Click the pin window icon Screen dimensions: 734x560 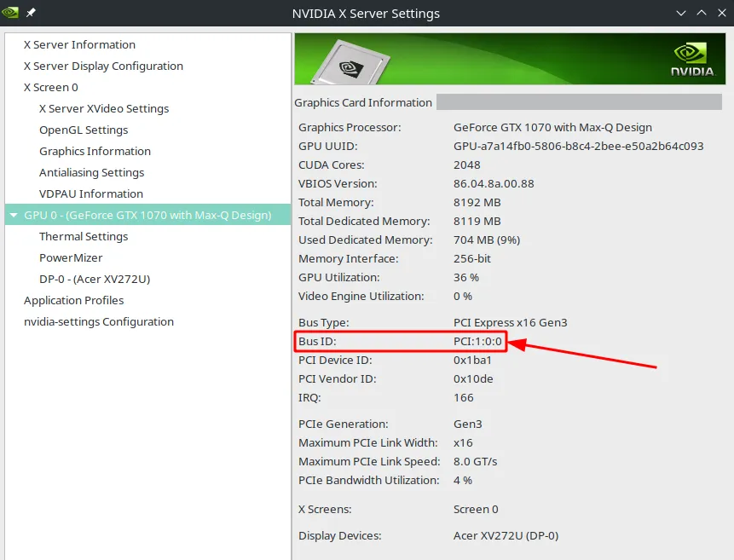click(x=32, y=13)
